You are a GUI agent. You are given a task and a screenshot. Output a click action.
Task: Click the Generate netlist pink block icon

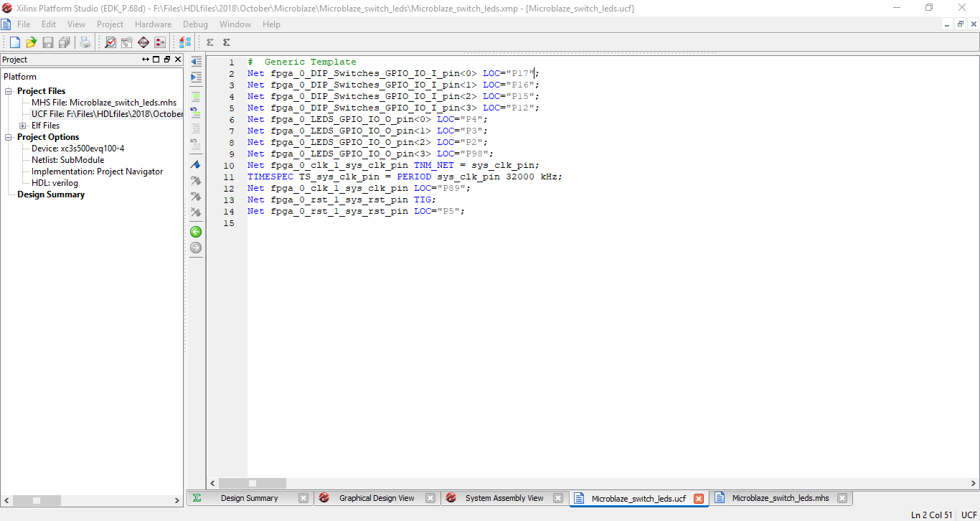[x=160, y=42]
